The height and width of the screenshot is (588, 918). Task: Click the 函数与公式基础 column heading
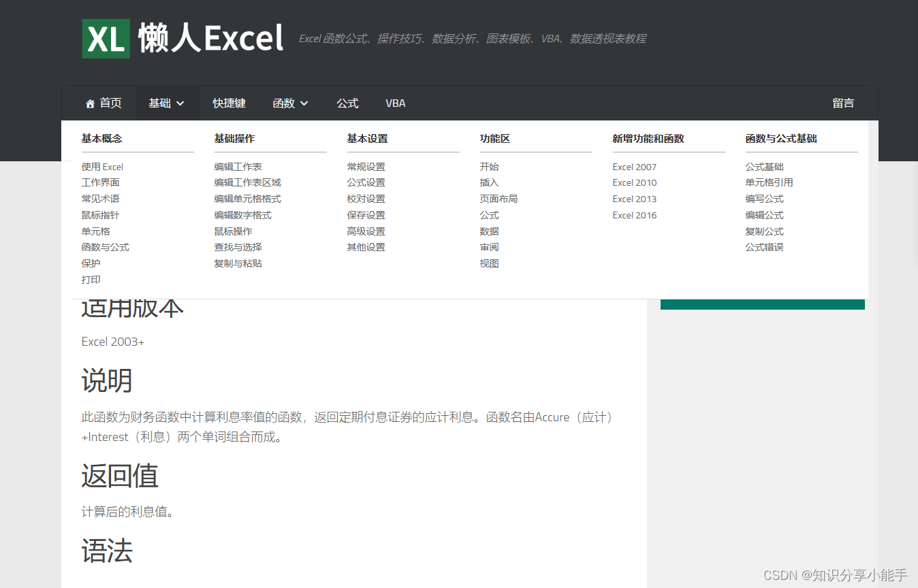pos(781,138)
